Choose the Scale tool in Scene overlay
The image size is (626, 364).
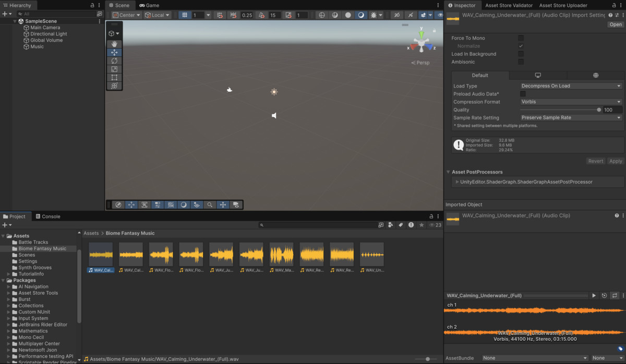coord(114,69)
